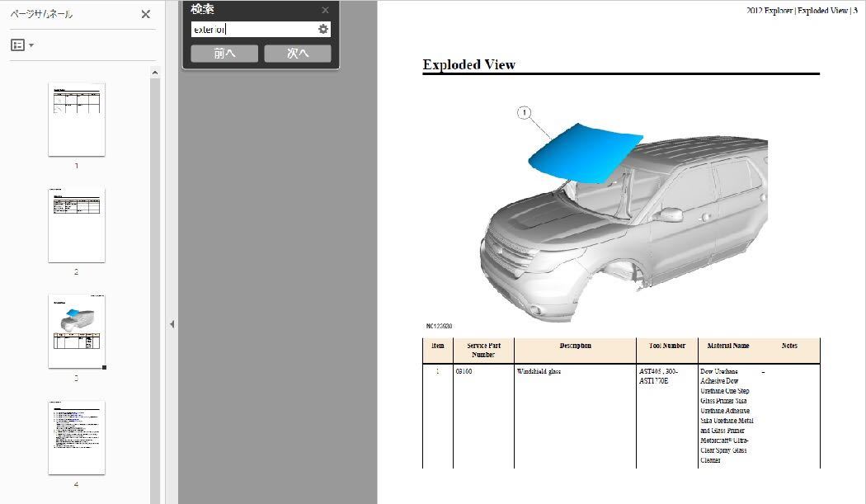Close the search box
This screenshot has height=504, width=866.
pos(325,10)
